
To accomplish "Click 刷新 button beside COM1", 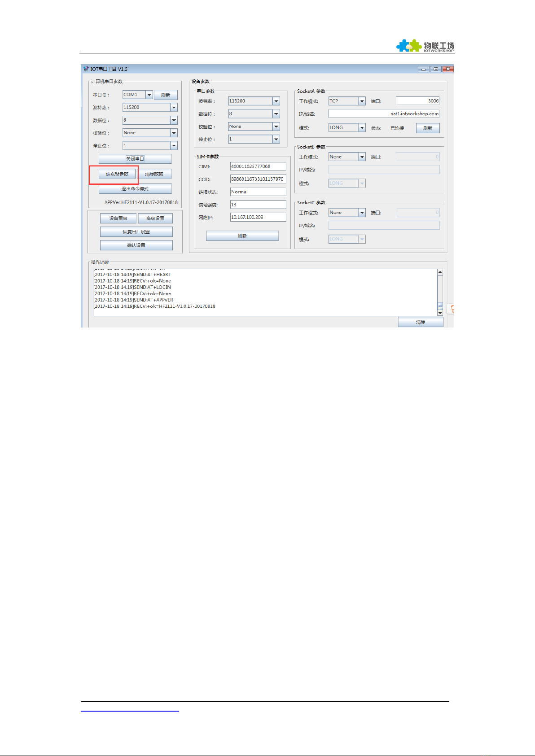I will [x=166, y=95].
